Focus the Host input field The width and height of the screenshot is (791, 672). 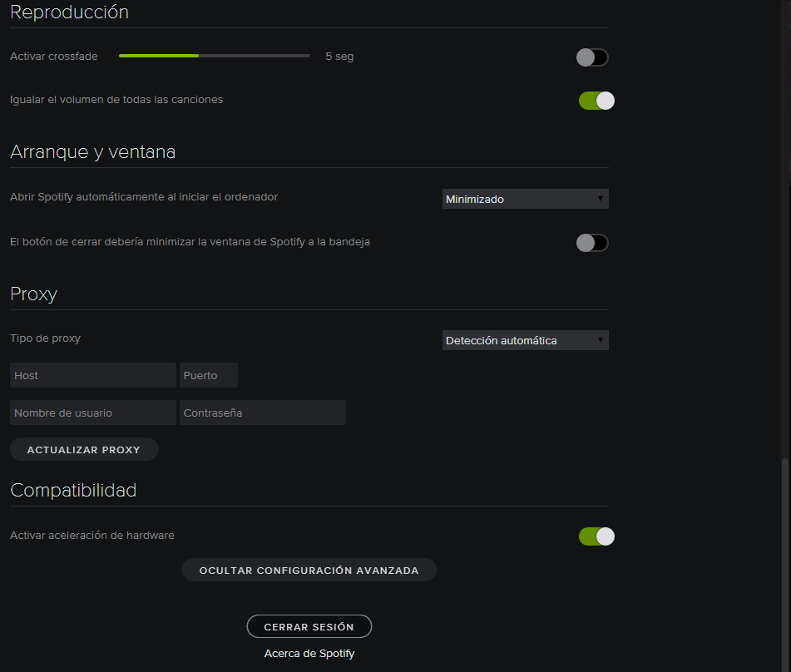pos(92,375)
